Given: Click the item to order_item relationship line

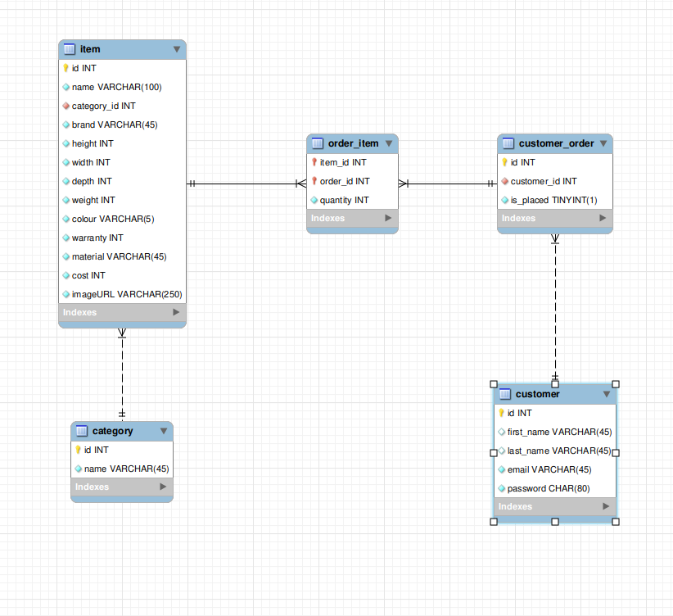Looking at the screenshot, I should coord(246,183).
